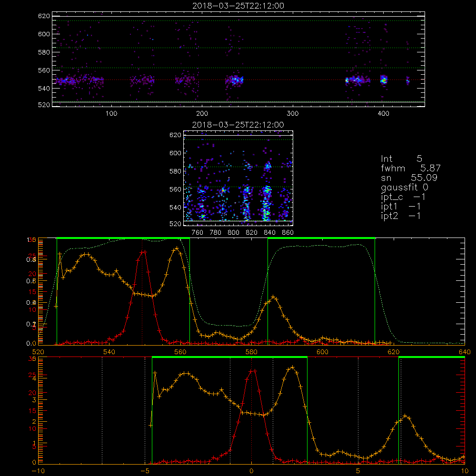Click x-axis label 760 of the small middle image
Viewport: 476px width, 476px height.
pyautogui.click(x=198, y=233)
